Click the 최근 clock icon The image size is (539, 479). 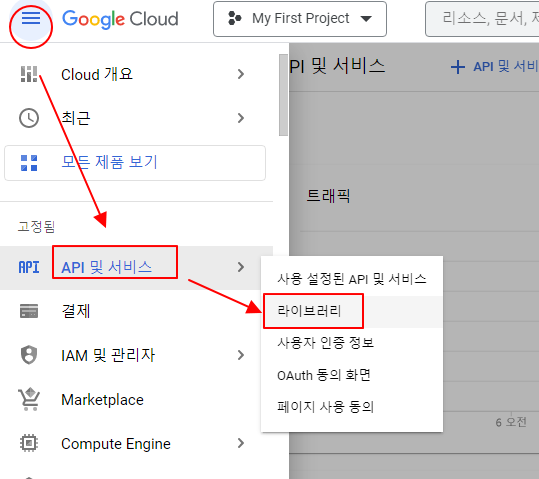point(29,118)
